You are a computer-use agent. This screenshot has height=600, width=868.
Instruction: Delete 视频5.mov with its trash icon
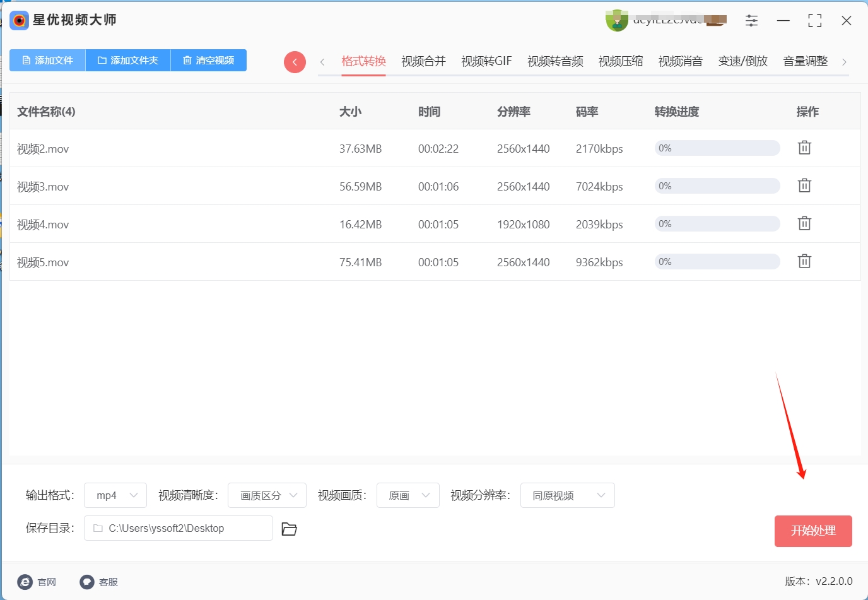tap(804, 261)
